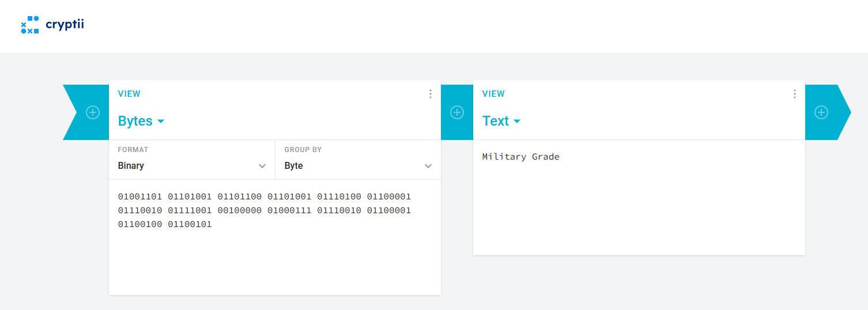
Task: Expand the caret arrow beside Text
Action: coord(517,122)
